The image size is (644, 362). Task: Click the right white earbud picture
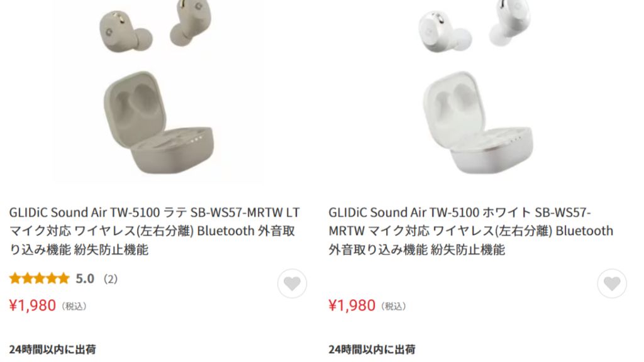(x=509, y=23)
